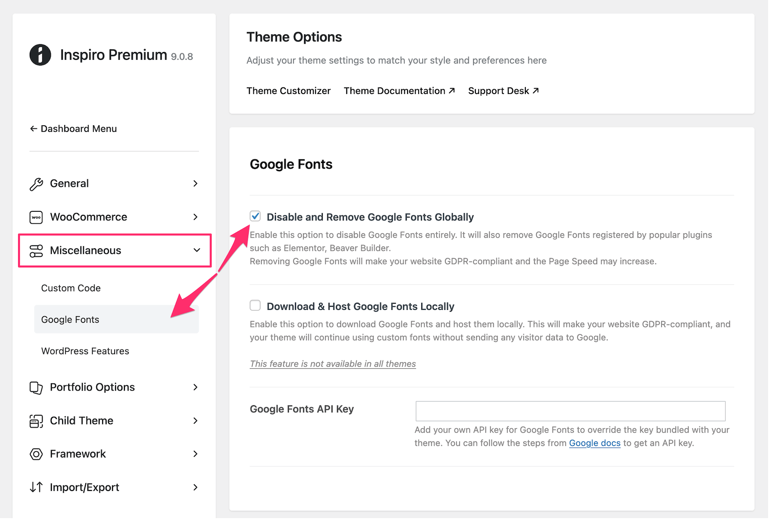Viewport: 782px width, 532px height.
Task: Uncheck Disable and Remove Google Fonts Globally
Action: pyautogui.click(x=255, y=216)
